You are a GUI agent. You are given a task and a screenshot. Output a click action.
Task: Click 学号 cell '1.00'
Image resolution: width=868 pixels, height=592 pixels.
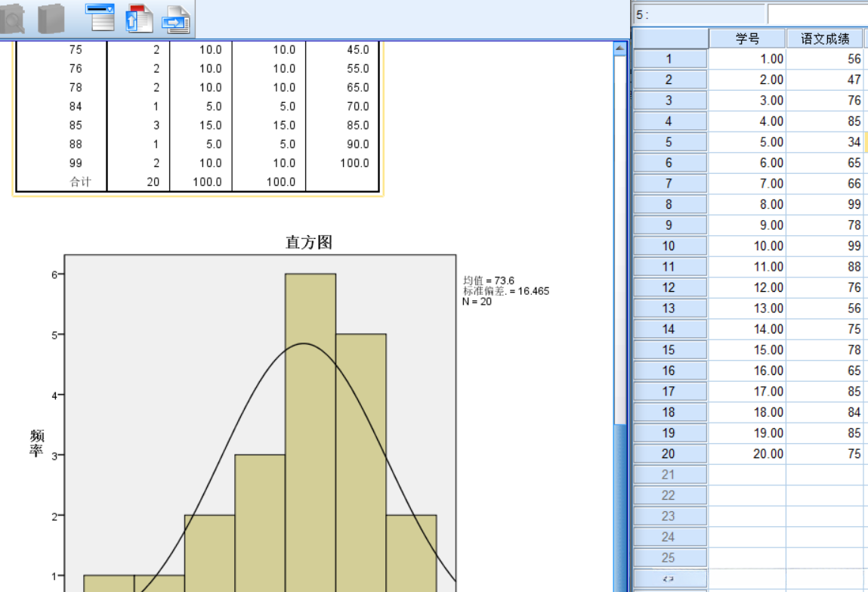[x=747, y=59]
